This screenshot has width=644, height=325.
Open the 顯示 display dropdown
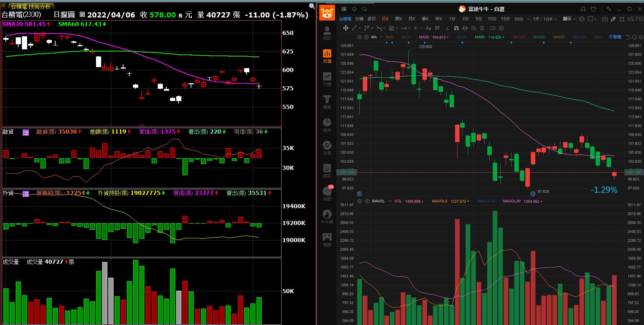[x=569, y=19]
